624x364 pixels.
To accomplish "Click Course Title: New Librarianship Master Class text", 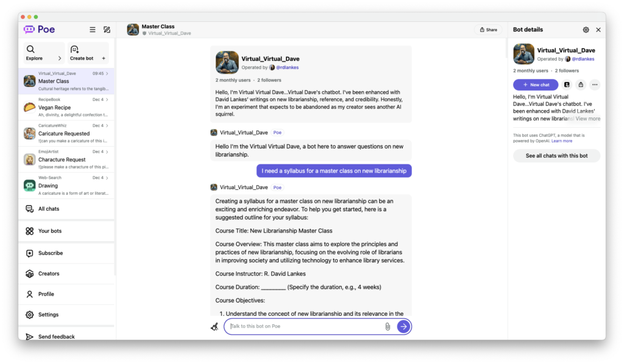I will click(274, 231).
